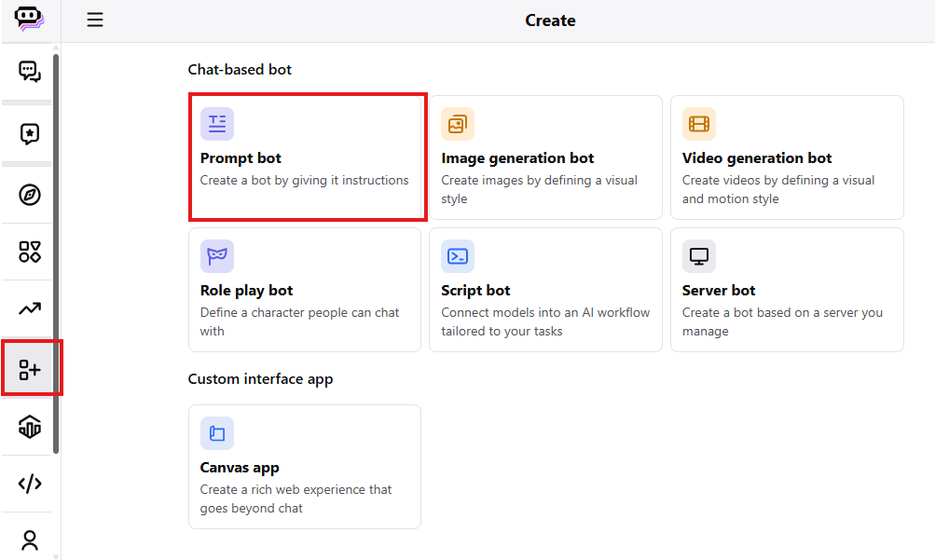
Task: Open the Canvas app card
Action: click(304, 467)
